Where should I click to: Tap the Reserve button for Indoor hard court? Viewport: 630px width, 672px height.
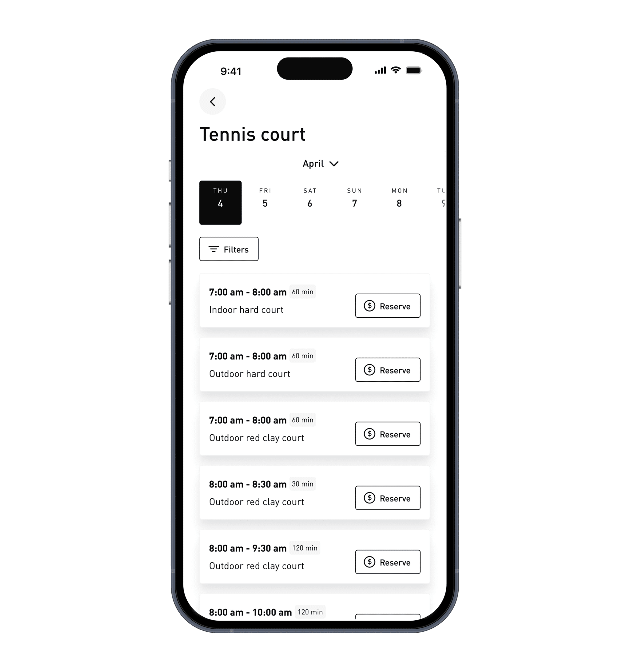coord(388,305)
